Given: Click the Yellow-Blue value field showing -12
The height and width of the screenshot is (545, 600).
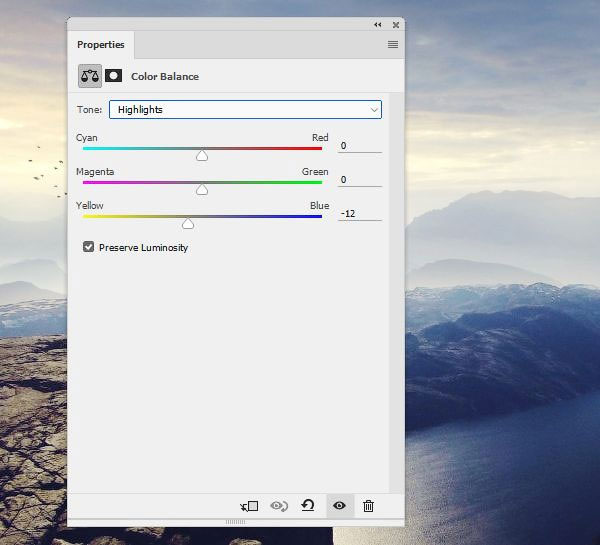Looking at the screenshot, I should tap(360, 214).
